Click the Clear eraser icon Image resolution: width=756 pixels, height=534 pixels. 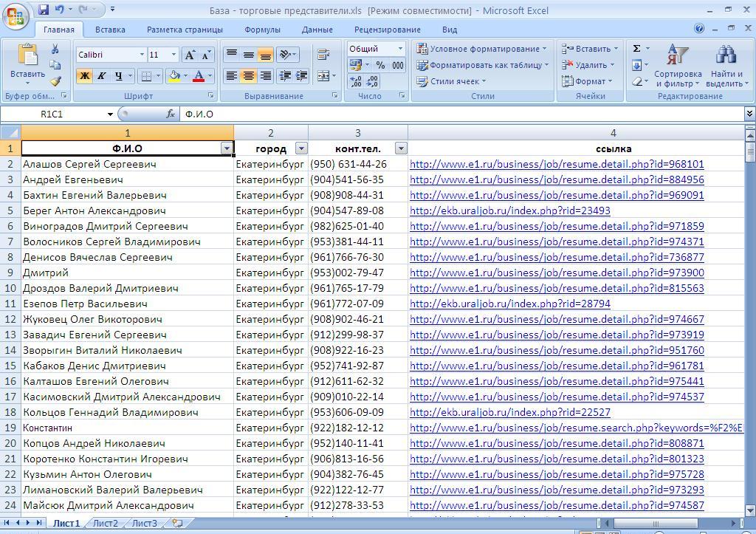click(637, 81)
